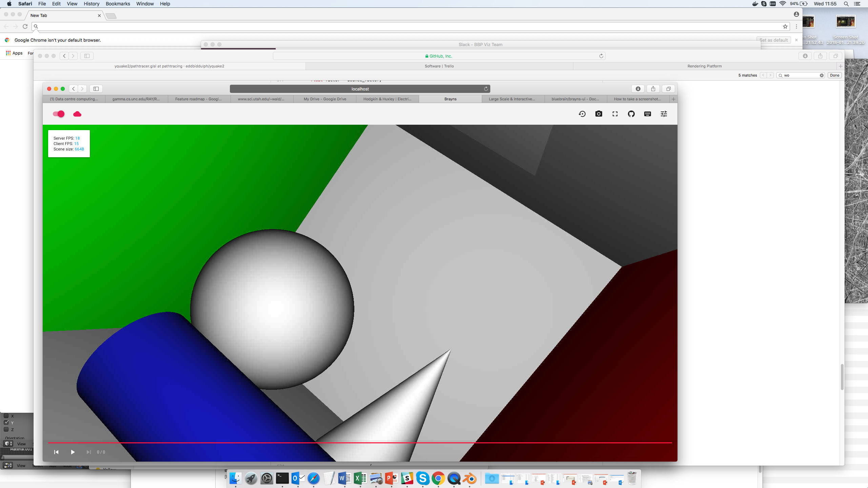Toggle sidebar in the front Safari window
This screenshot has height=488, width=868.
96,89
